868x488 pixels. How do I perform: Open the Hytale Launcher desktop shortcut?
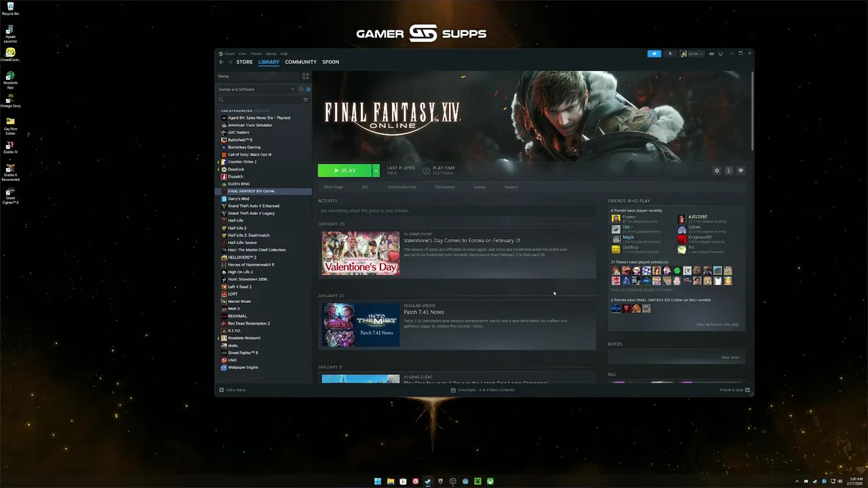10,34
